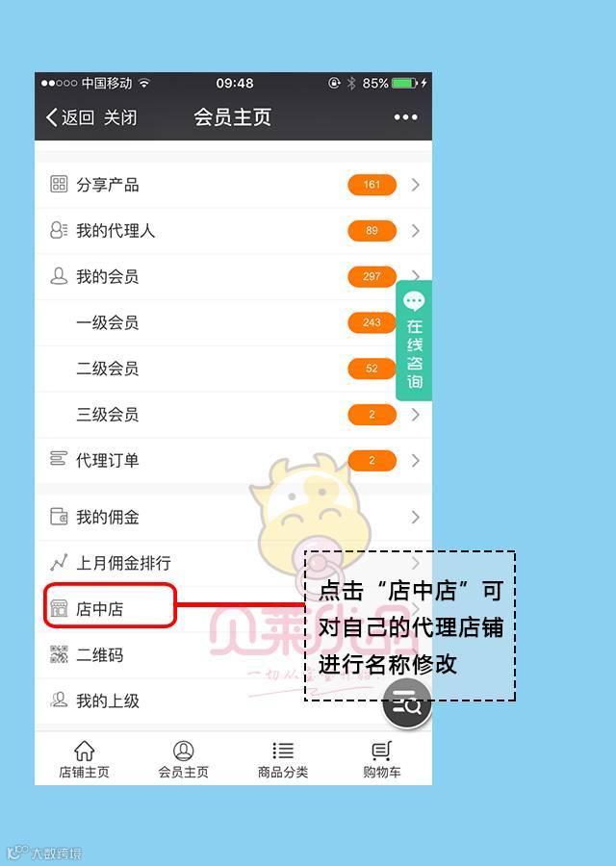Open the three-dots more menu
The width and height of the screenshot is (616, 866).
click(x=405, y=117)
